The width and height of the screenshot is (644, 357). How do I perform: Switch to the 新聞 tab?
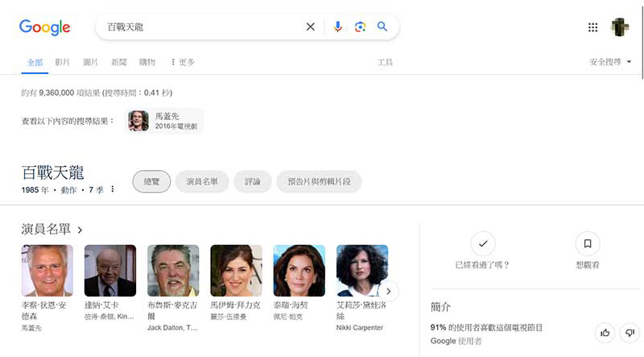(x=119, y=62)
